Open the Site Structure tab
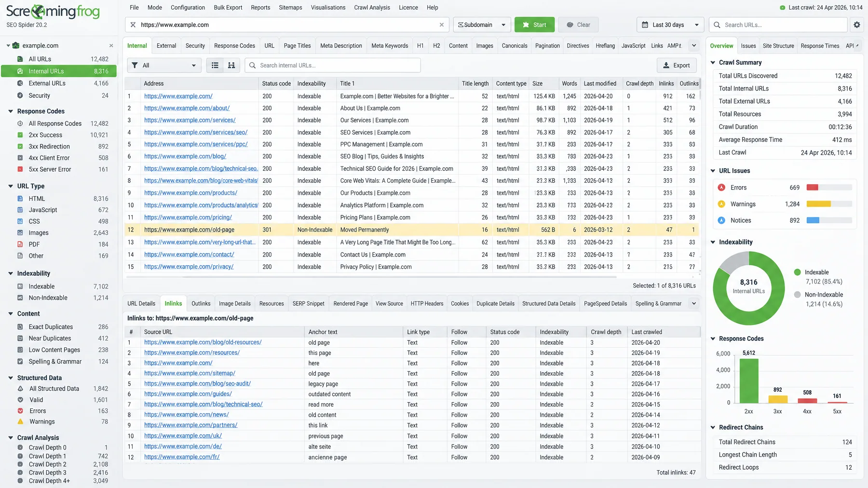The image size is (868, 488). tap(778, 46)
